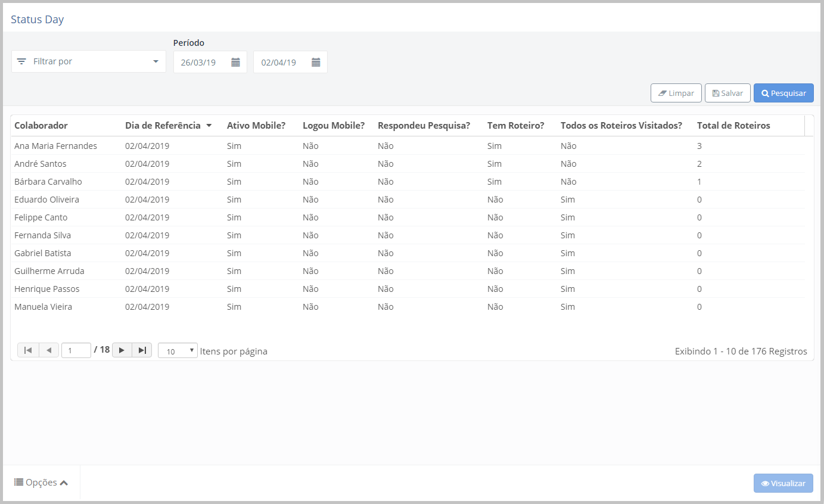
Task: Open the end date calendar picker
Action: tap(316, 62)
